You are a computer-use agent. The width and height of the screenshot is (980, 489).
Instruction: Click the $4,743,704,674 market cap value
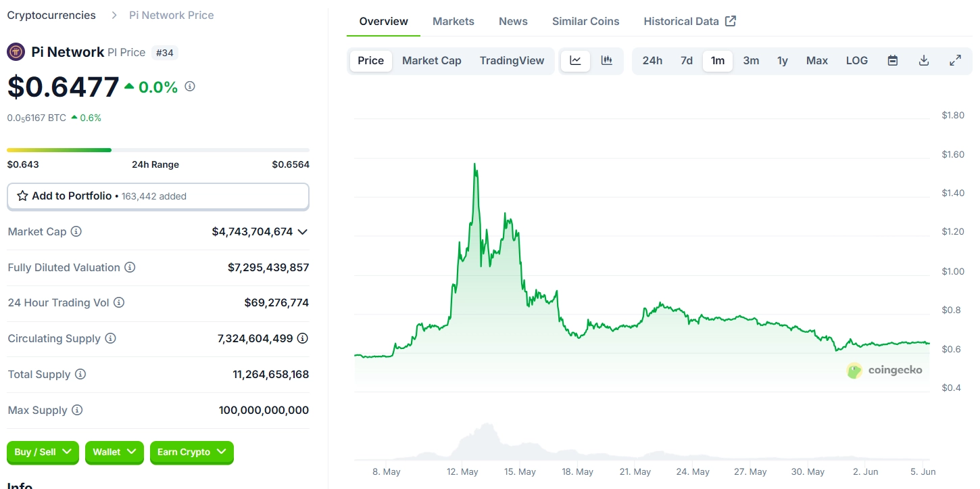252,231
